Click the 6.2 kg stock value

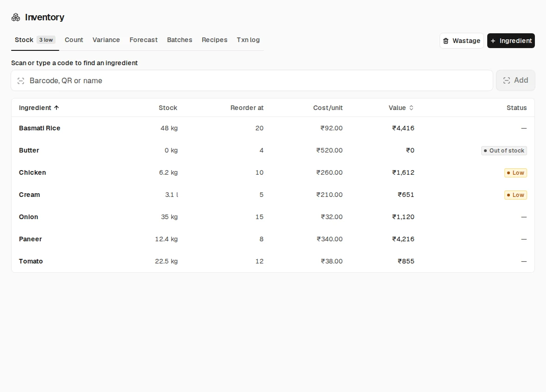(168, 172)
